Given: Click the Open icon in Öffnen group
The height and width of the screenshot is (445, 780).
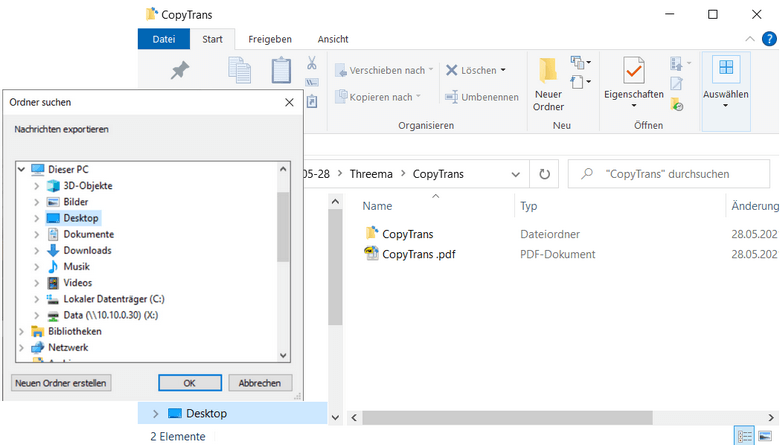Looking at the screenshot, I should tap(676, 63).
